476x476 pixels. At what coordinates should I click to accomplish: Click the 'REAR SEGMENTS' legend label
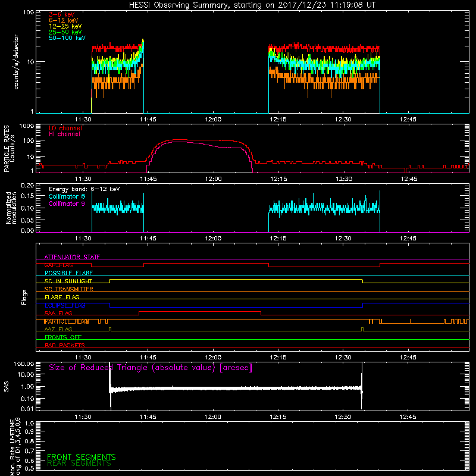79,464
